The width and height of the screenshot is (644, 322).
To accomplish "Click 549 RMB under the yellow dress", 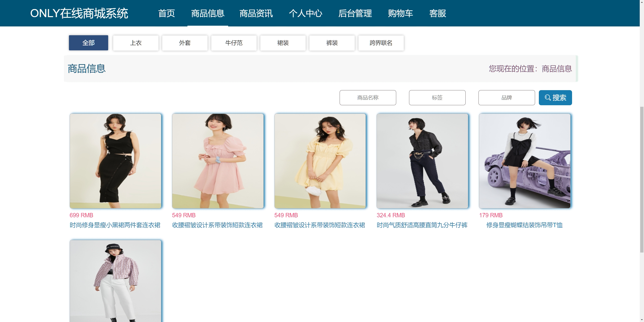I will [286, 215].
